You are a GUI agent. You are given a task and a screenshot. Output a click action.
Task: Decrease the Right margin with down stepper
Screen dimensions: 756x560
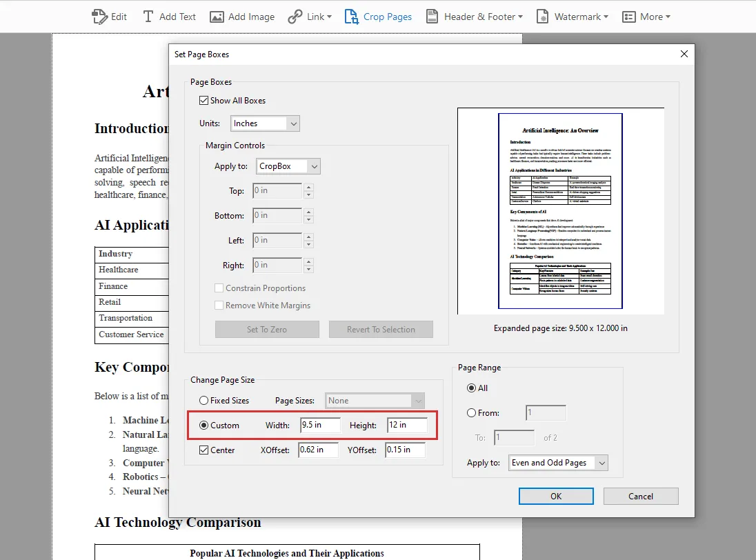pyautogui.click(x=308, y=270)
